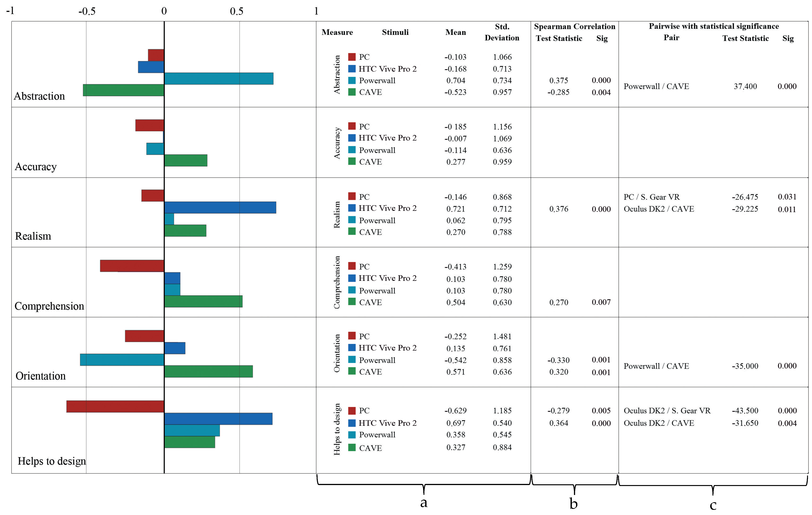Screen dimensions: 812x515
Task: Click the Stimuli column header
Action: coord(395,32)
